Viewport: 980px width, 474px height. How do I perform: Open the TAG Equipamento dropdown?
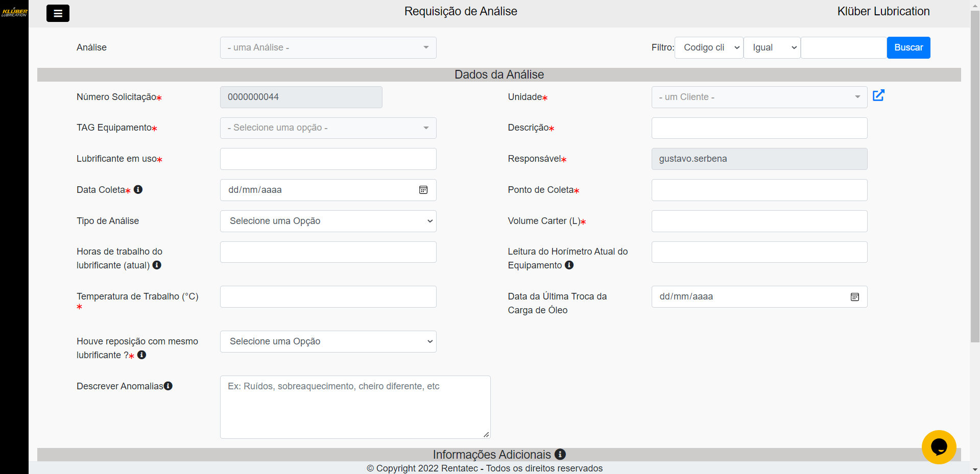328,128
